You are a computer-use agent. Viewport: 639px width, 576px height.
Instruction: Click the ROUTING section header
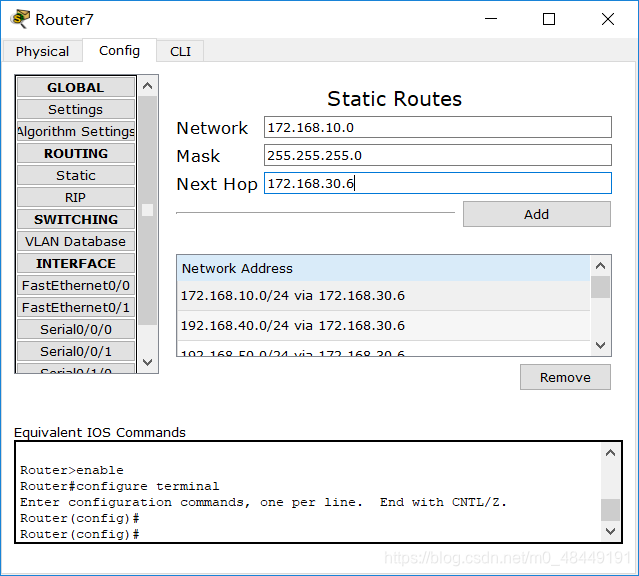pyautogui.click(x=76, y=153)
